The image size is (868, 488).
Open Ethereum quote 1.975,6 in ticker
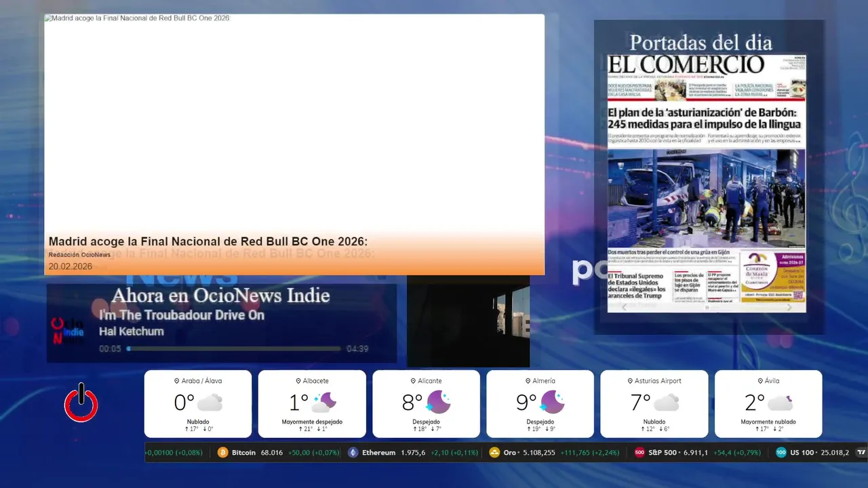click(x=413, y=453)
